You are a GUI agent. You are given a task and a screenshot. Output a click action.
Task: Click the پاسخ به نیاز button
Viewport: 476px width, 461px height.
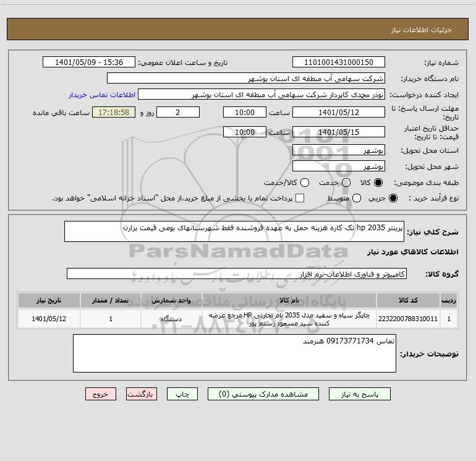359,394
